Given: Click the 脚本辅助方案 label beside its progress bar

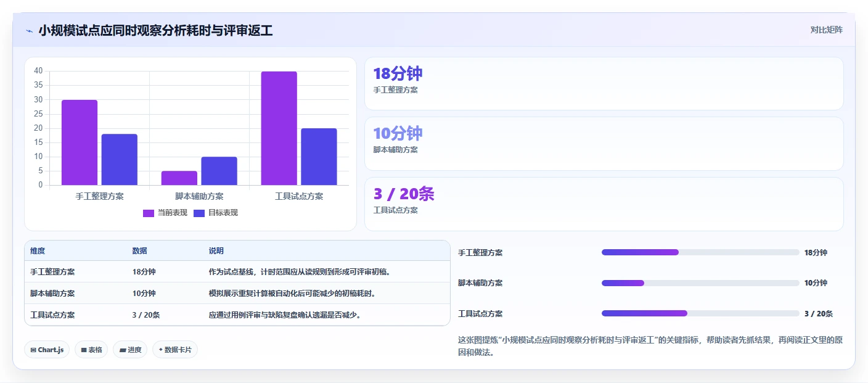Looking at the screenshot, I should point(480,283).
